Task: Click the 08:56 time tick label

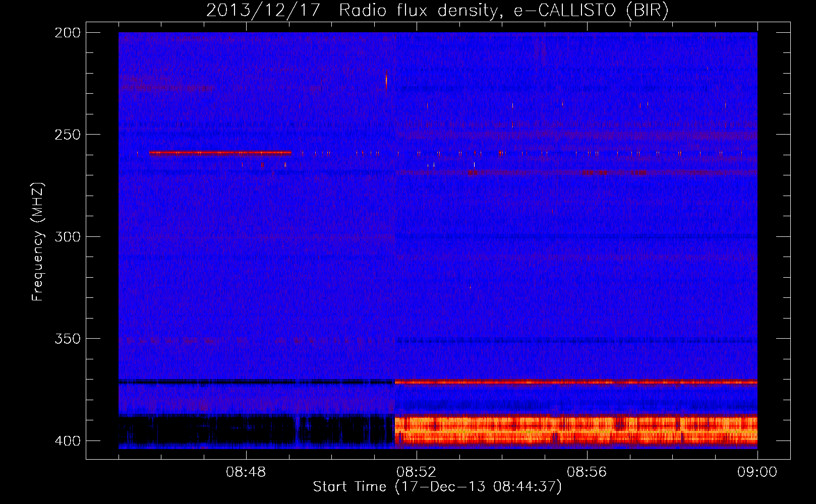Action: (587, 472)
